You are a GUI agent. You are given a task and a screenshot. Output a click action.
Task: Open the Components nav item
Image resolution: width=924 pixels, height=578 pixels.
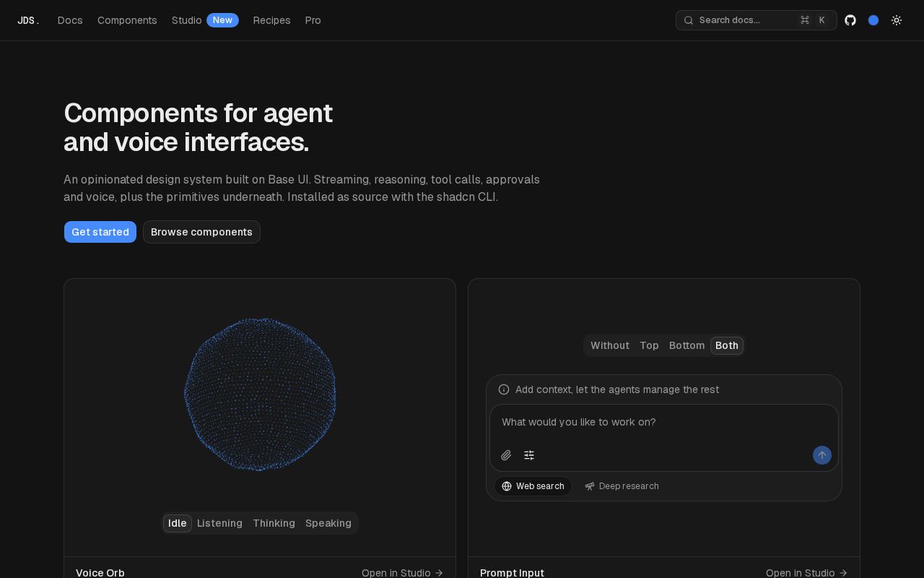[127, 20]
